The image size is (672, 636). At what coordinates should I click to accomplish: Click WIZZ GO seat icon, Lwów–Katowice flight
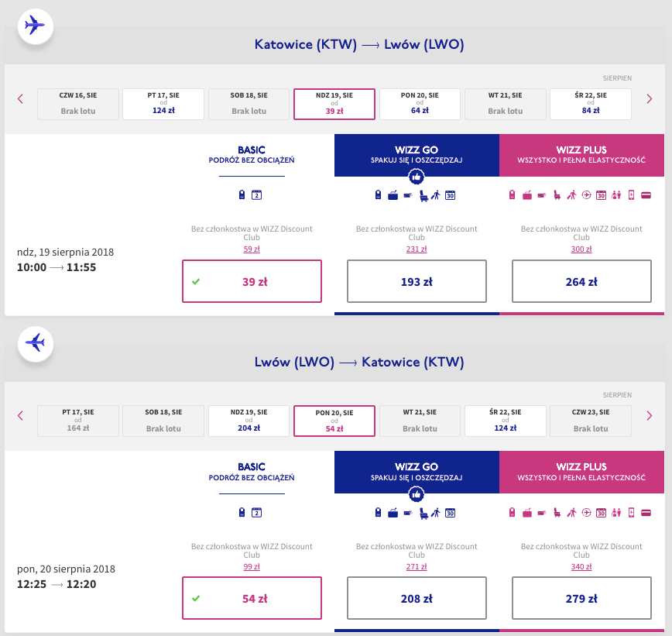click(423, 514)
